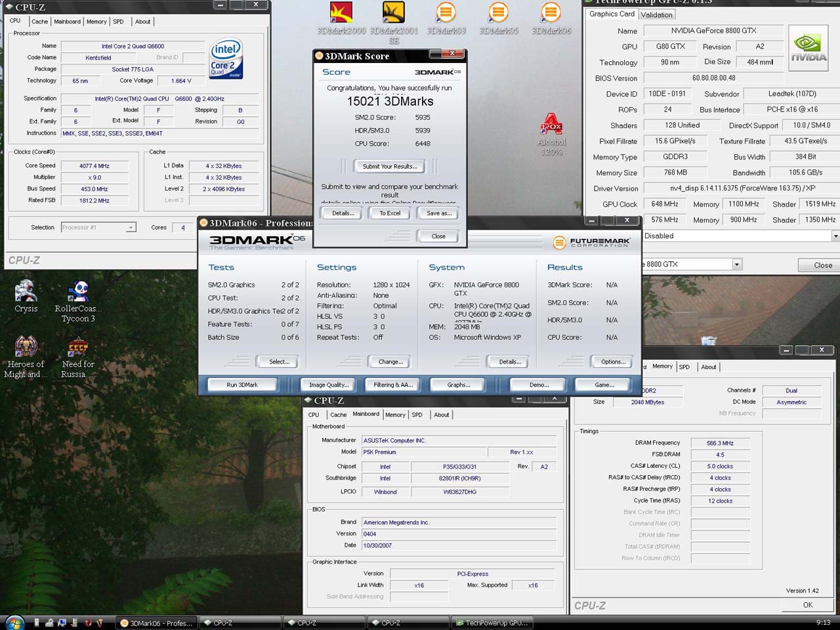840x630 pixels.
Task: Switch to Mainboard tab in top-left CPU-Z
Action: click(x=68, y=22)
